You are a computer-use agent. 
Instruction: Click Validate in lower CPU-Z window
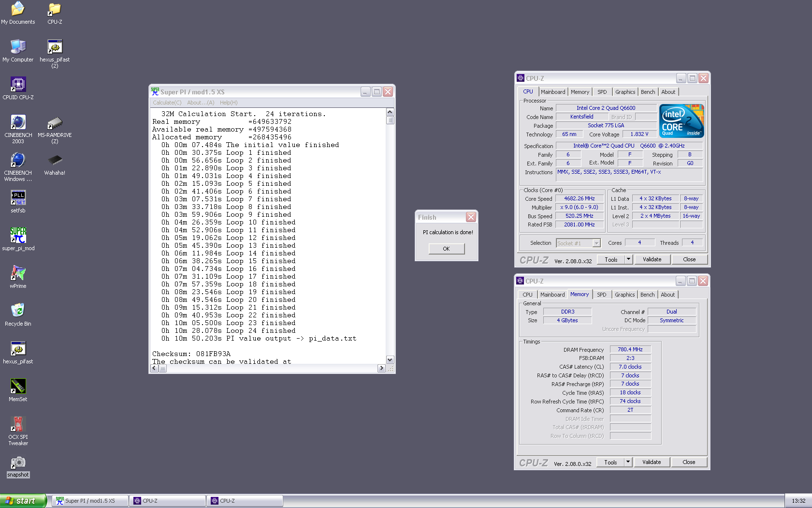pos(652,462)
